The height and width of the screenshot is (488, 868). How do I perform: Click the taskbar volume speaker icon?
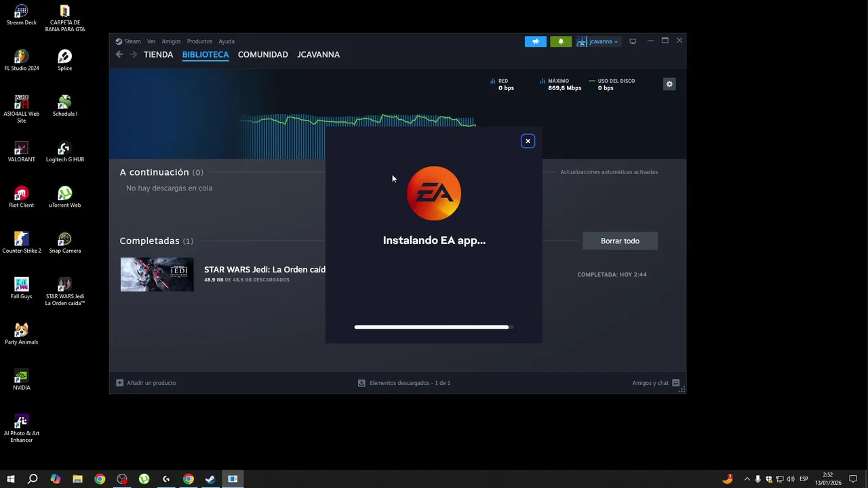tap(791, 479)
